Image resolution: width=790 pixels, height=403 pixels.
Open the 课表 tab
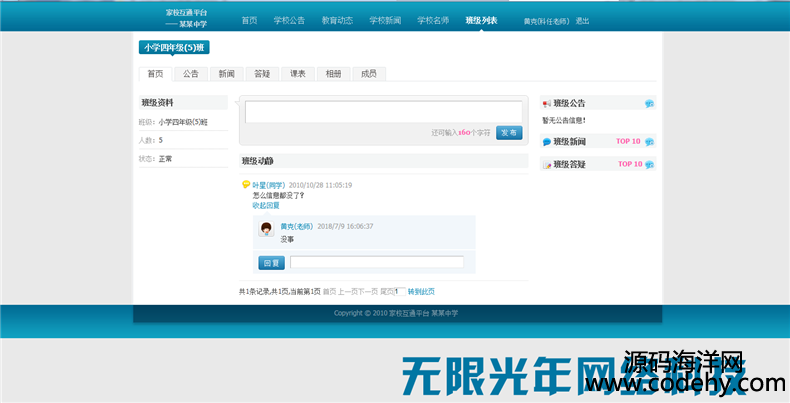(298, 74)
